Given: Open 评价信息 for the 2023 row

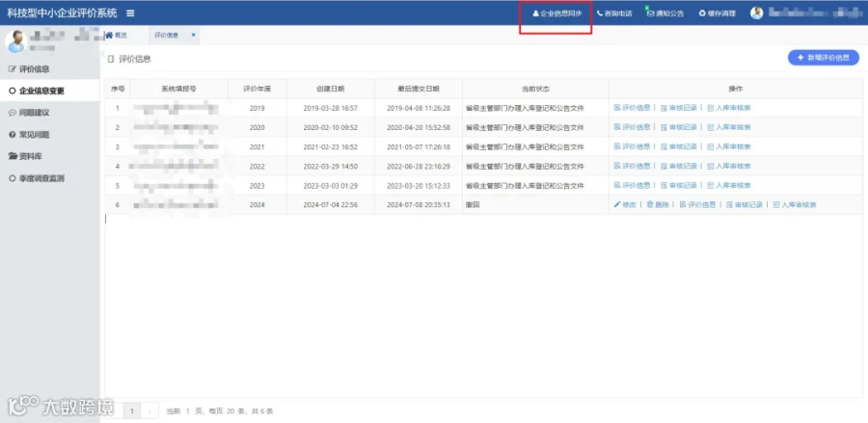Looking at the screenshot, I should click(632, 185).
